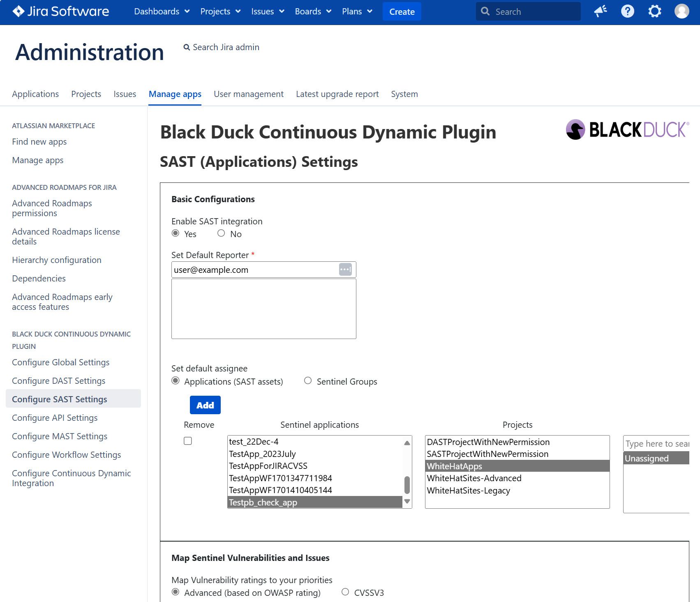The width and height of the screenshot is (700, 602).
Task: Open Hierarchy configuration
Action: tap(56, 260)
